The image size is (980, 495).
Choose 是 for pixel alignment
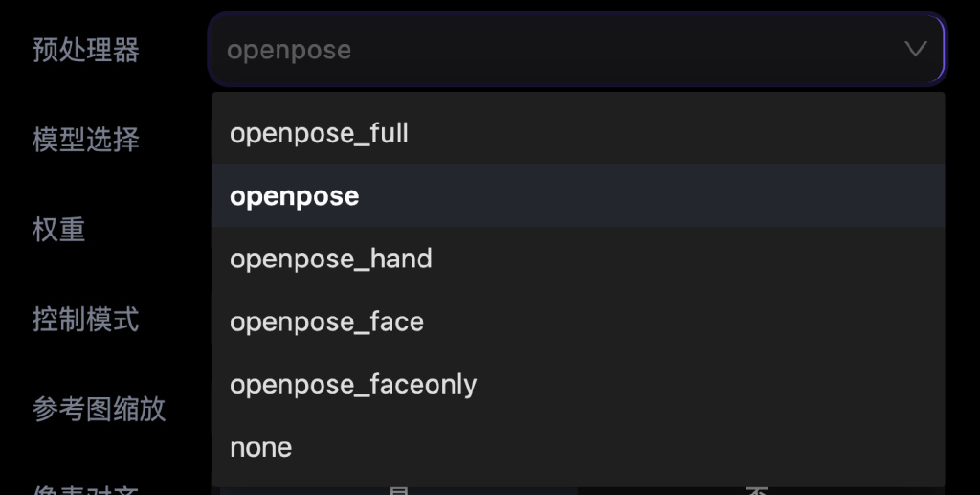click(x=399, y=491)
